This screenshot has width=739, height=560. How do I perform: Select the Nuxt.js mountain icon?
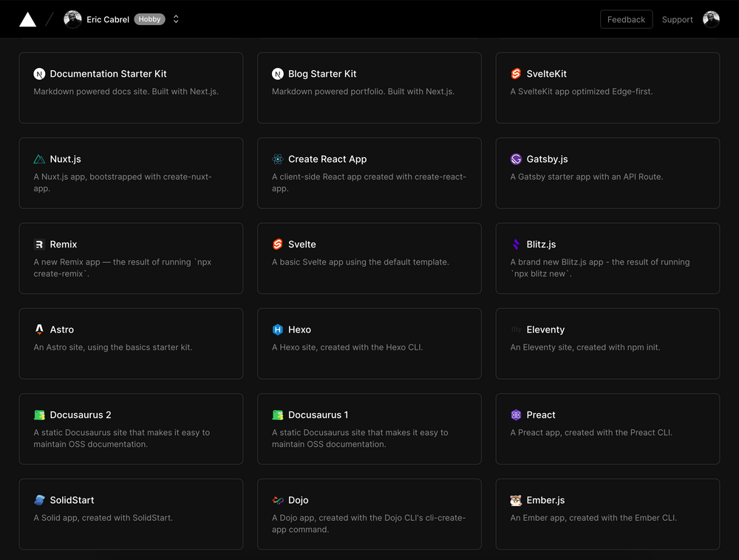point(39,159)
